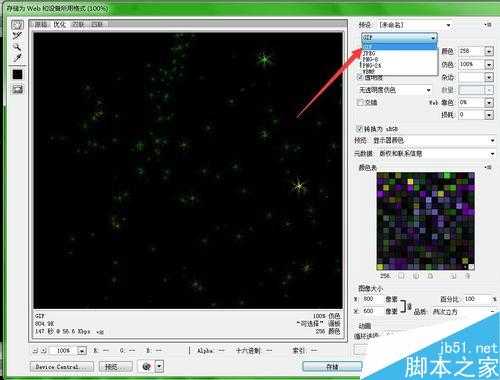Screen dimensions: 500x380
Task: Select the Zoom tool
Action: tap(17, 46)
